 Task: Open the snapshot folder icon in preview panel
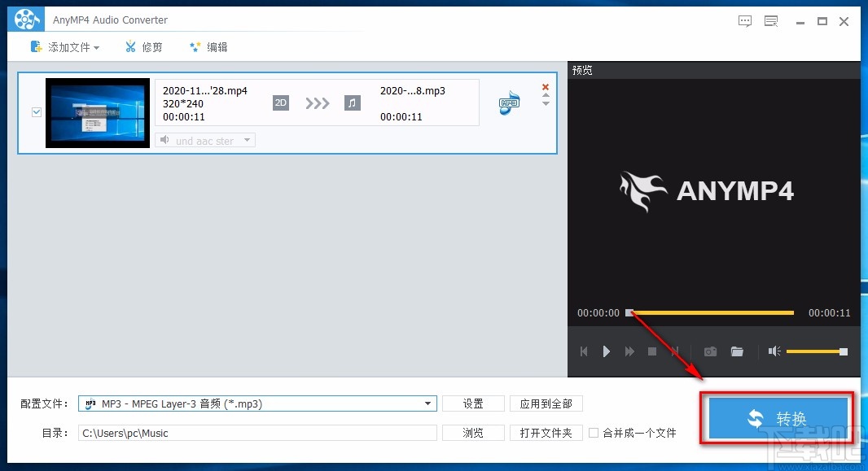(737, 351)
